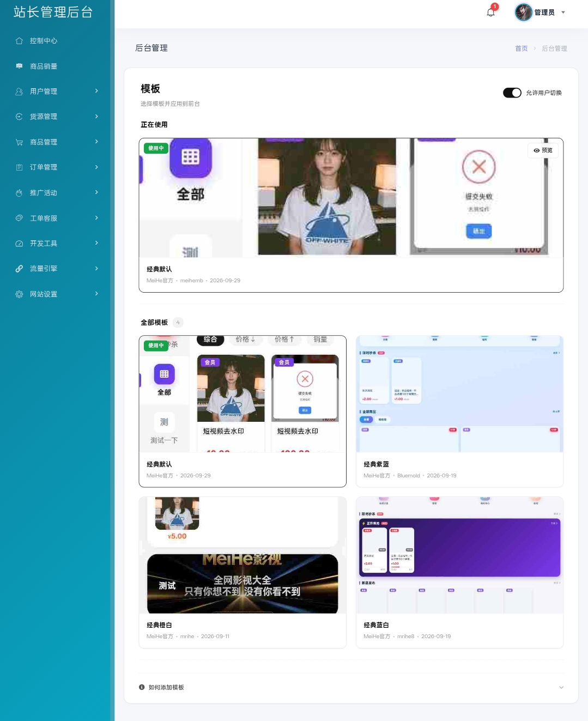Click the 开发工具 gauge icon
Viewport: 588px width, 721px height.
19,244
